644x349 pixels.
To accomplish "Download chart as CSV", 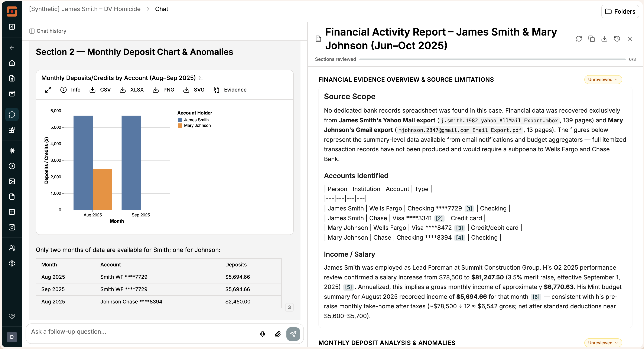I will (100, 90).
